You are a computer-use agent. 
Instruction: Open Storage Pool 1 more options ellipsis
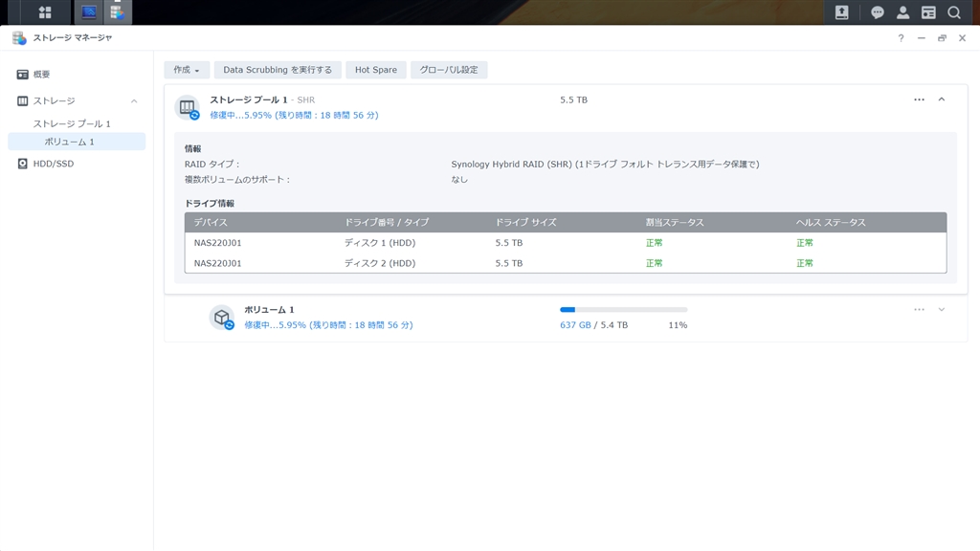(x=919, y=99)
